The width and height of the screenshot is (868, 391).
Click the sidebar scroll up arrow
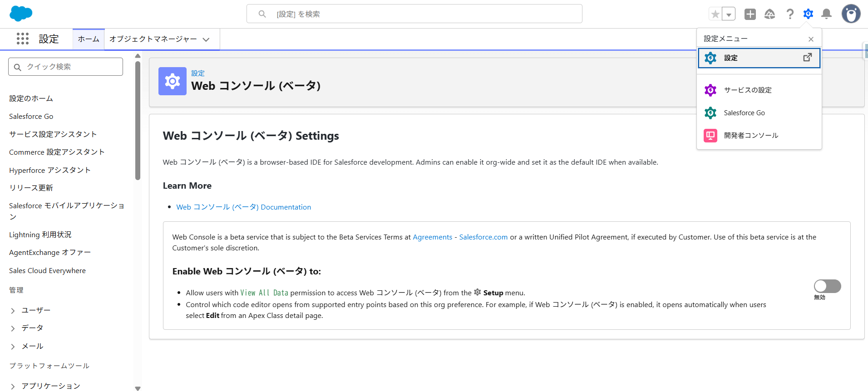pyautogui.click(x=138, y=56)
